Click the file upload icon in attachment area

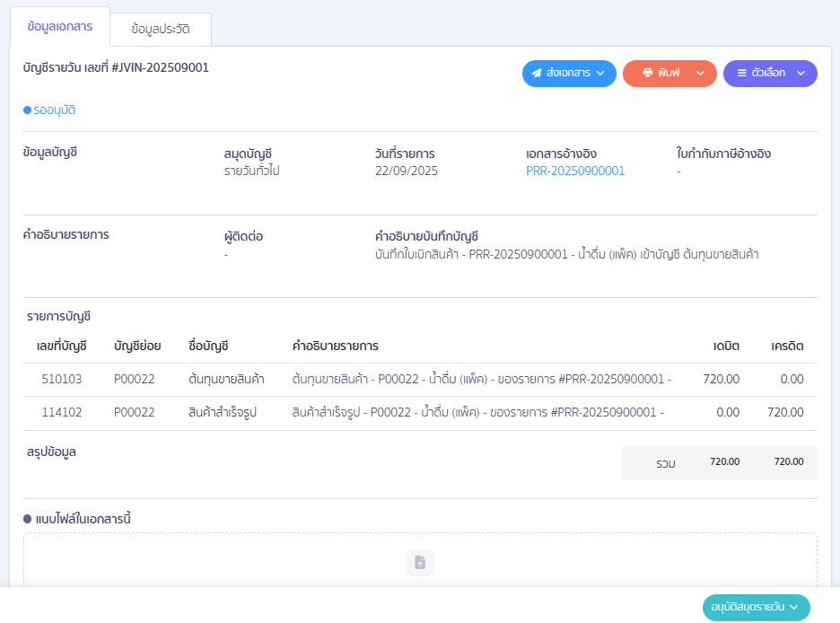(420, 563)
